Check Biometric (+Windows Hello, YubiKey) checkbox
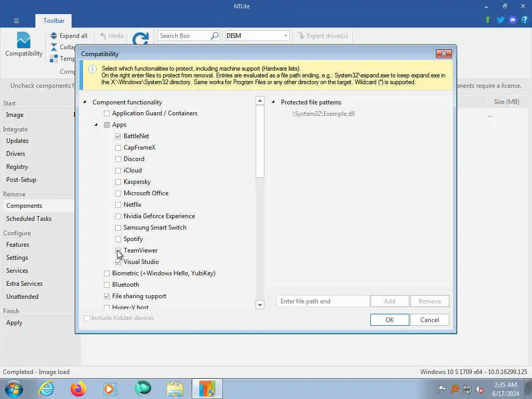Image resolution: width=532 pixels, height=399 pixels. [x=107, y=273]
